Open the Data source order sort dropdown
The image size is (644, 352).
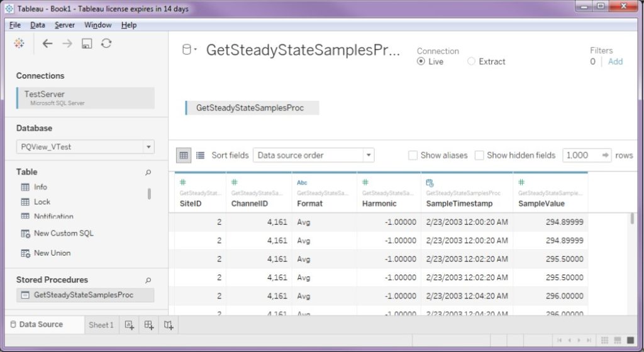[x=313, y=155]
